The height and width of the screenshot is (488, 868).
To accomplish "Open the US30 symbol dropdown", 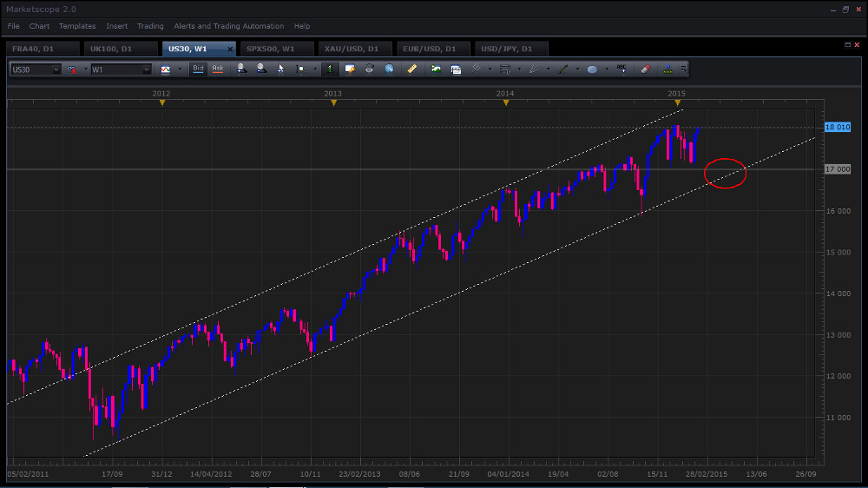I will click(56, 69).
